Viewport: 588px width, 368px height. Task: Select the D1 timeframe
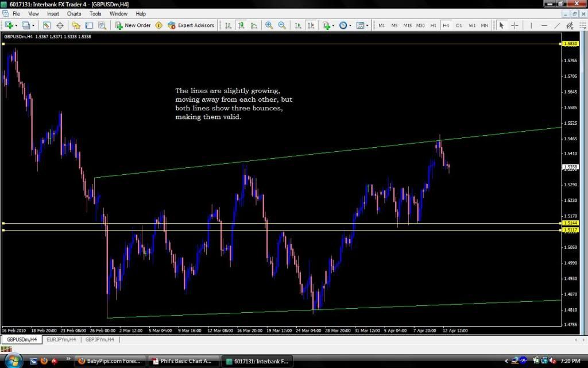[459, 25]
